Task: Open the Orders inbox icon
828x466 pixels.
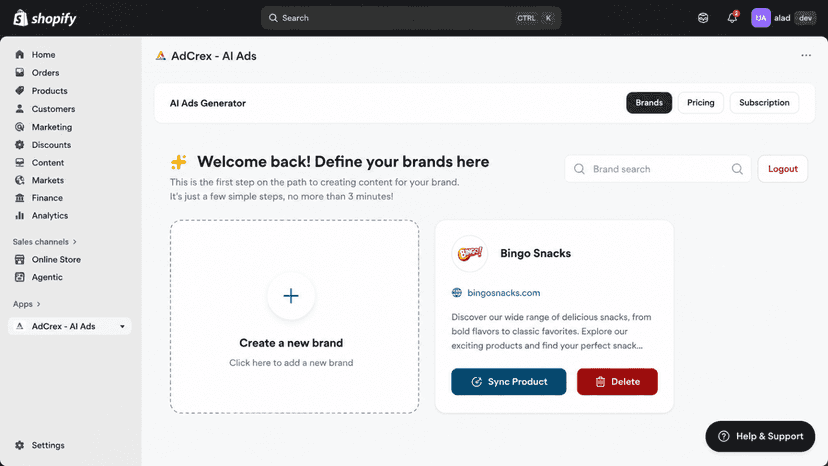Action: (20, 72)
